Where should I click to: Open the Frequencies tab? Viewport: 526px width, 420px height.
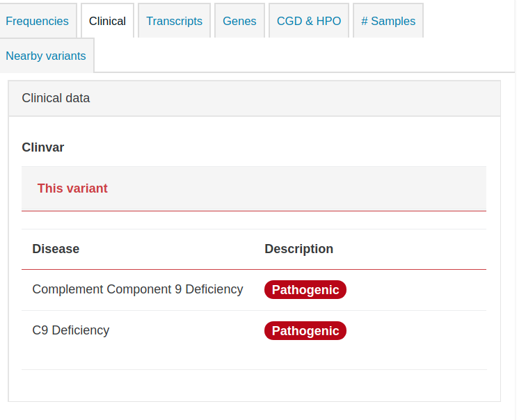coord(38,21)
